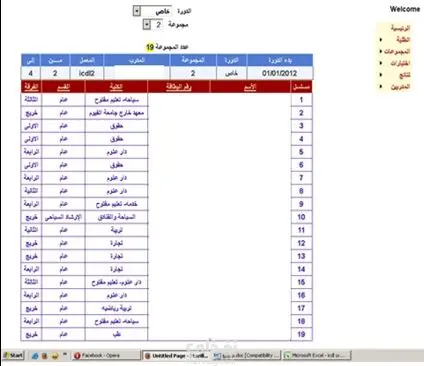This screenshot has height=366, width=424.
Task: Sort by the رقم البطاقة column header
Action: pyautogui.click(x=179, y=87)
